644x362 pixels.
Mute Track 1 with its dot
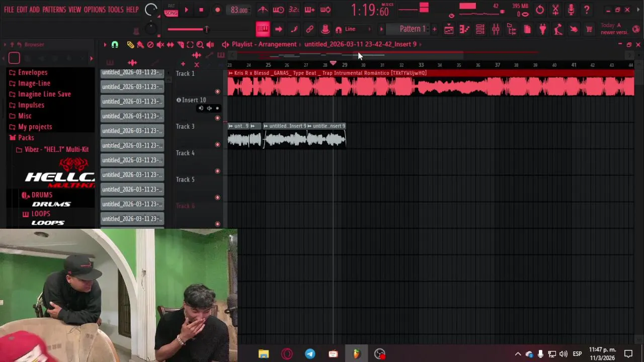point(217,92)
